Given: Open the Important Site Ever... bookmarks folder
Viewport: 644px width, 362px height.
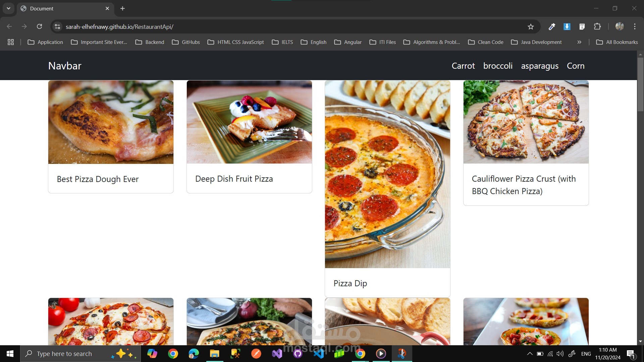Looking at the screenshot, I should (x=99, y=42).
